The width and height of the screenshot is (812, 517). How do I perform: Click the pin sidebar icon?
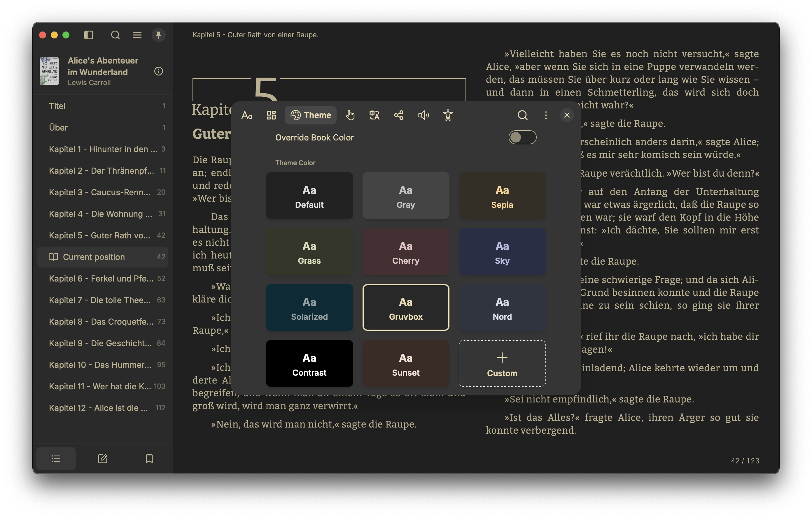click(158, 35)
